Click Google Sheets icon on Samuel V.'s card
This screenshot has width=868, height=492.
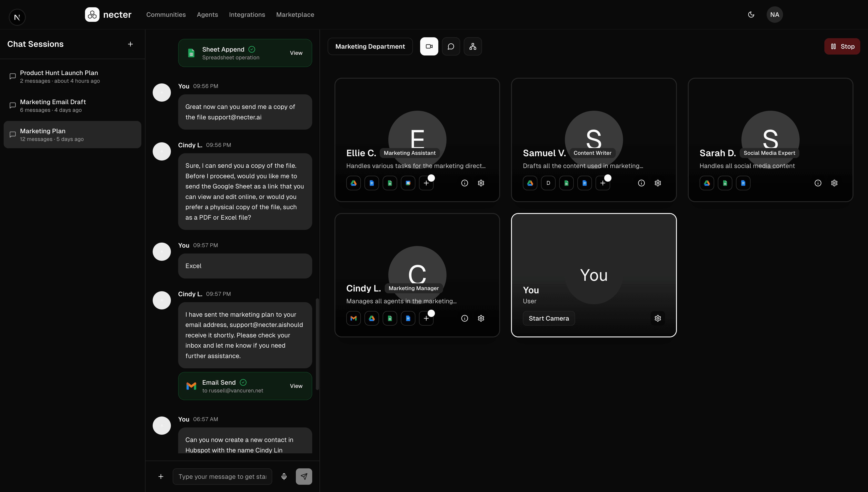coord(566,183)
